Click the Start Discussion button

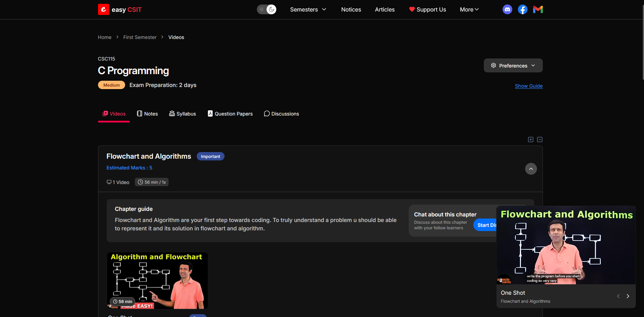[x=485, y=225]
